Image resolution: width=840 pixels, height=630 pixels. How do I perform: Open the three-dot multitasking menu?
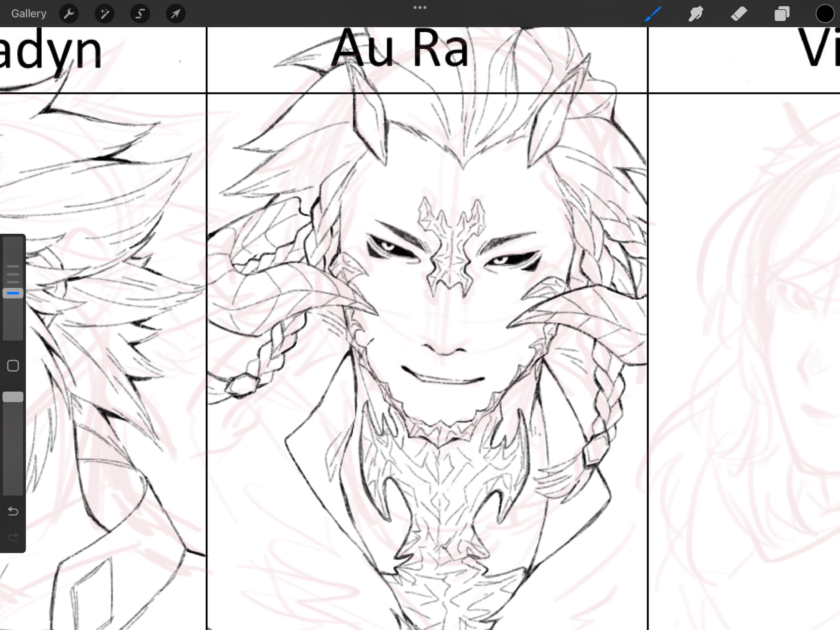pyautogui.click(x=420, y=8)
